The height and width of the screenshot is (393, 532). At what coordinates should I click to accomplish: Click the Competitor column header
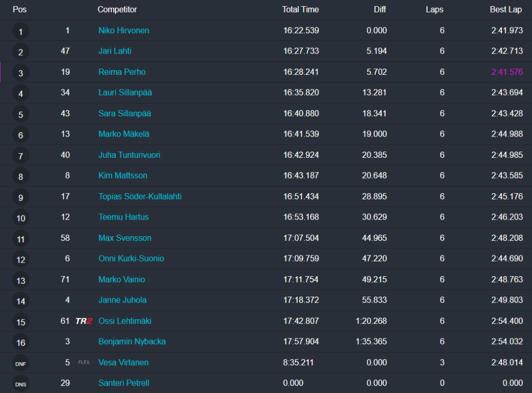click(x=117, y=9)
